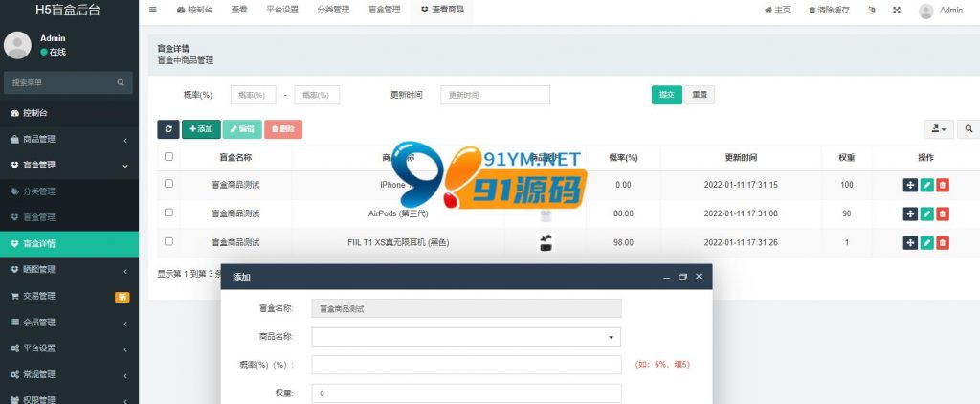Edit pencil icon for iPhone row
Viewport: 980px width, 404px height.
(x=926, y=185)
